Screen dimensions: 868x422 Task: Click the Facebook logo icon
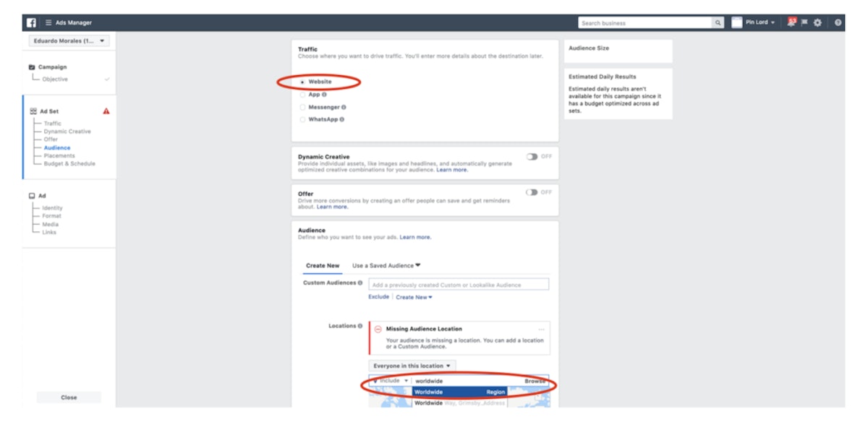(x=31, y=22)
